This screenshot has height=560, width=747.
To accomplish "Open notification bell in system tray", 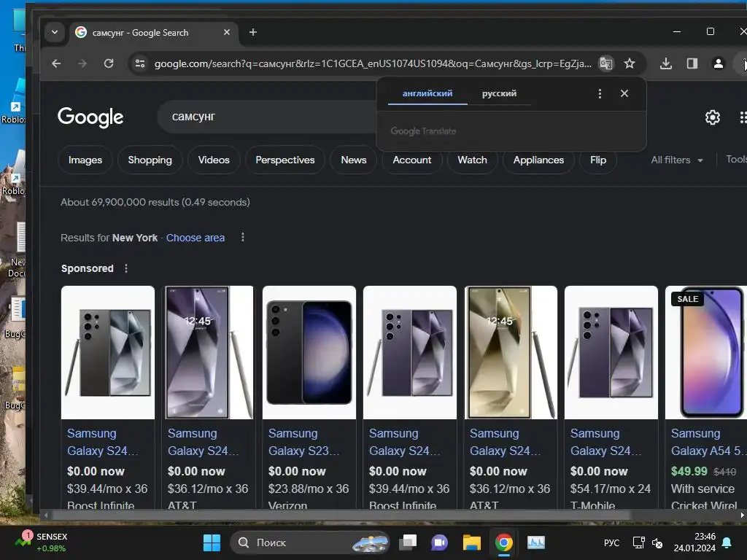I will (x=727, y=542).
